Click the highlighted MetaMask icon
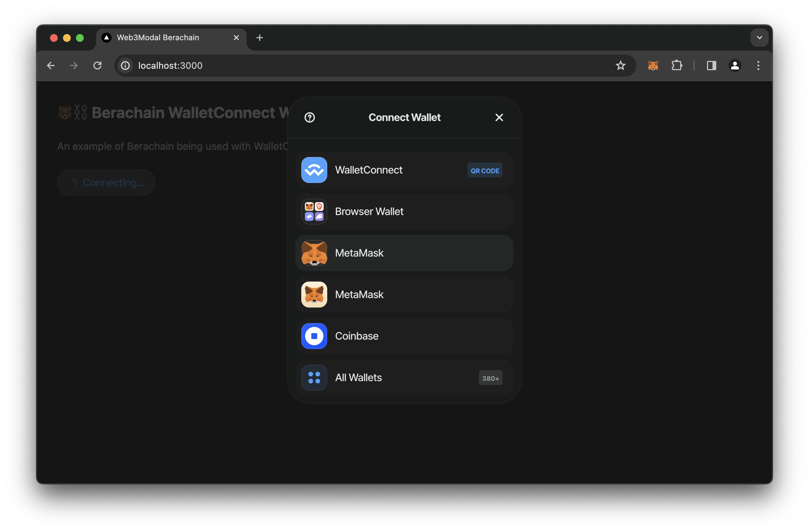The height and width of the screenshot is (532, 809). tap(314, 252)
